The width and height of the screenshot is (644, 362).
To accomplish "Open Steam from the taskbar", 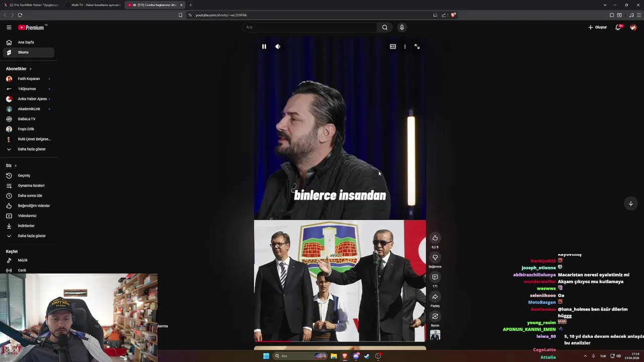I will coord(367,356).
